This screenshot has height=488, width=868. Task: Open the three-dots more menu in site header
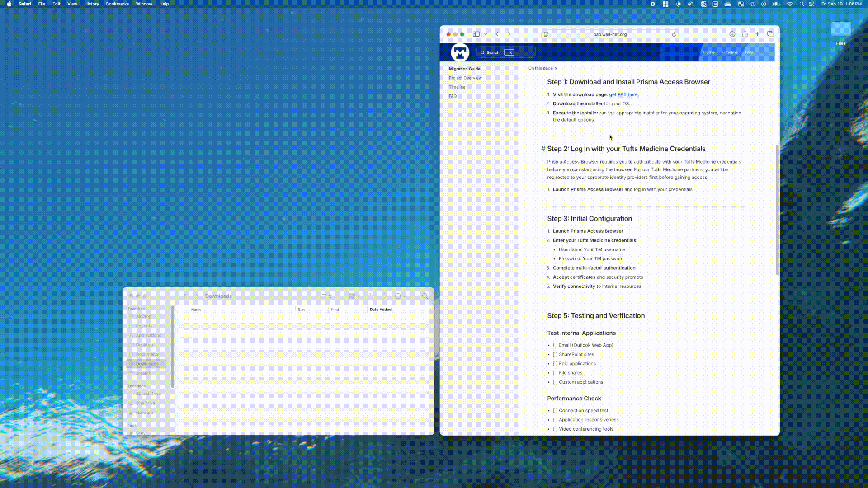[x=763, y=52]
